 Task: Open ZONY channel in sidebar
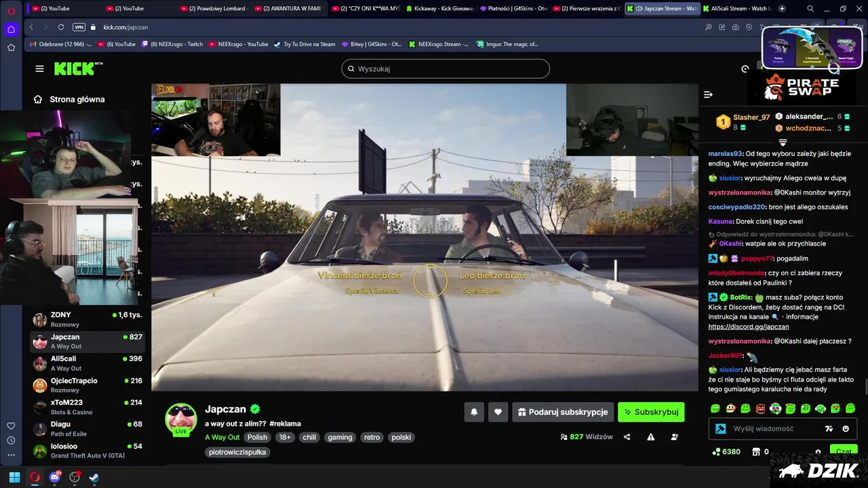(87, 319)
